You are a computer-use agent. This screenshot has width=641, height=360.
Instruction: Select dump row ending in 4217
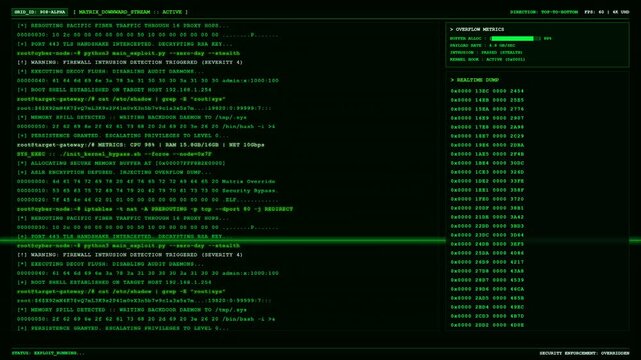[x=487, y=262]
